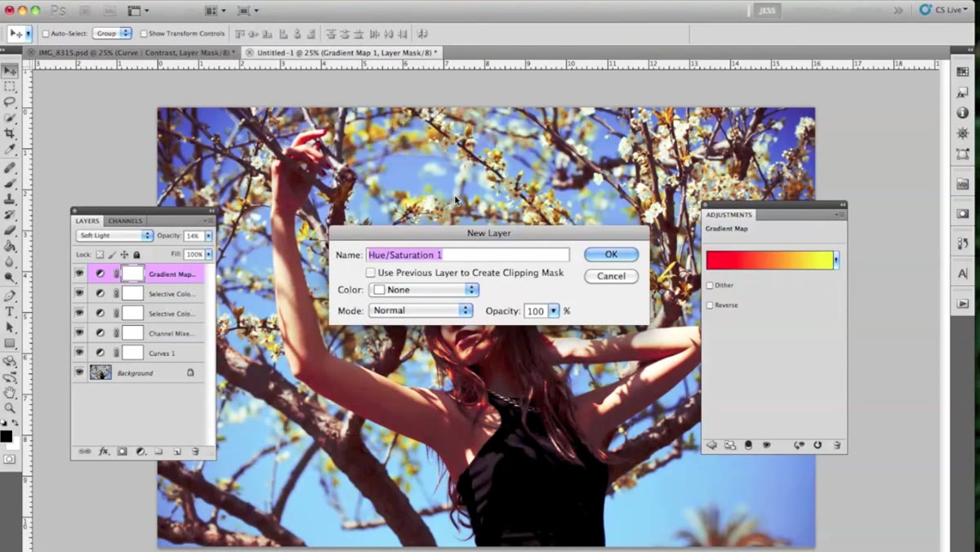Select the Hand tool
The image size is (980, 552).
tap(10, 392)
